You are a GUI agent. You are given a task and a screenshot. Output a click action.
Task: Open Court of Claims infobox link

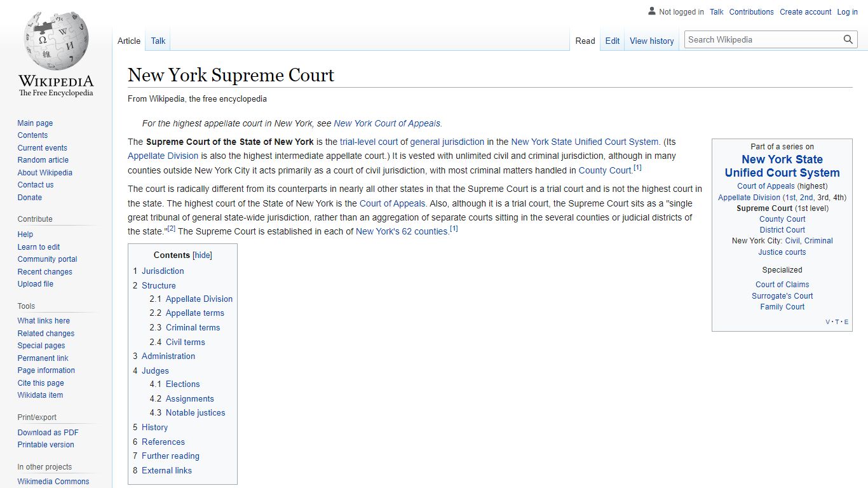pyautogui.click(x=782, y=285)
